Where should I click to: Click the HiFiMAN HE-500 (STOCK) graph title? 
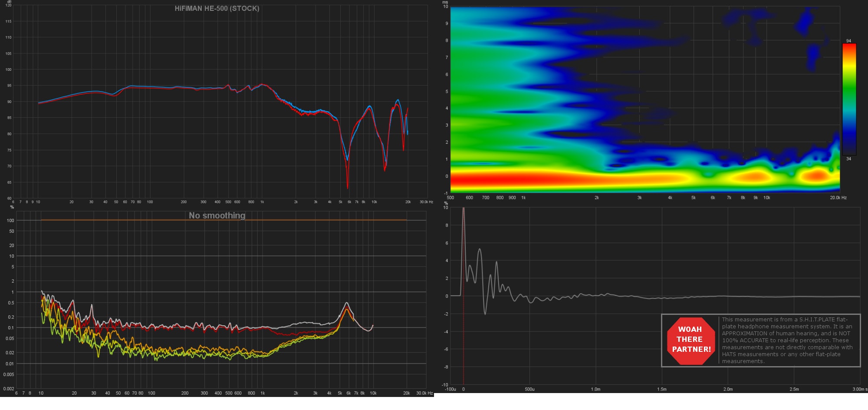217,8
